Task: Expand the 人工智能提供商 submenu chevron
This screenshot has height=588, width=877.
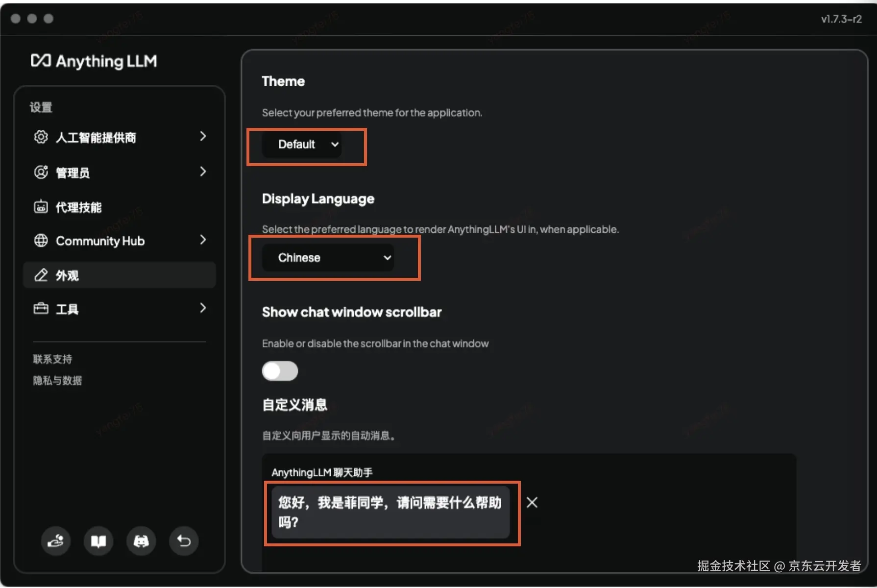Action: pos(203,136)
